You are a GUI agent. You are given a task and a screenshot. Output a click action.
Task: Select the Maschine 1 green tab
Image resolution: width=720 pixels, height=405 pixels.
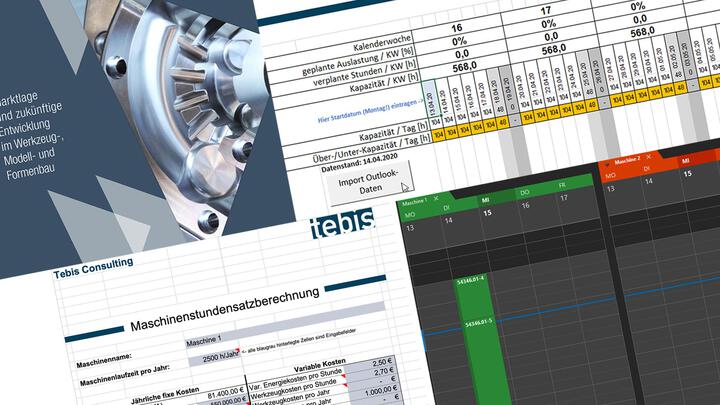(x=415, y=200)
